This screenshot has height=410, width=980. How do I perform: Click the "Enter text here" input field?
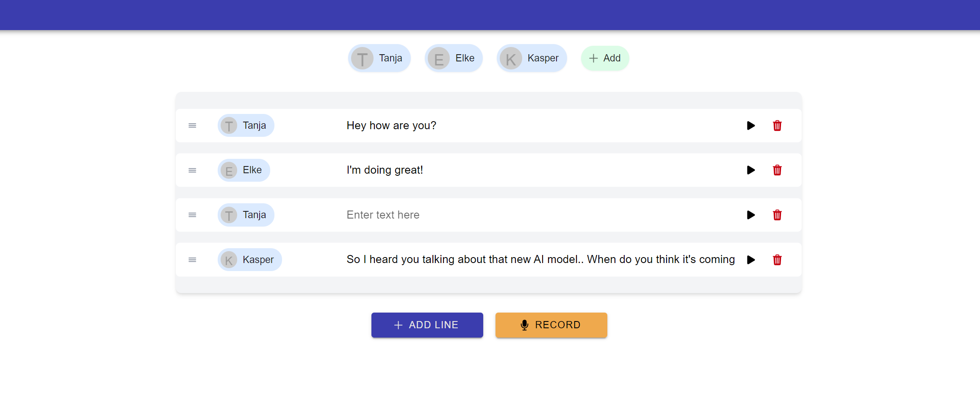point(466,215)
